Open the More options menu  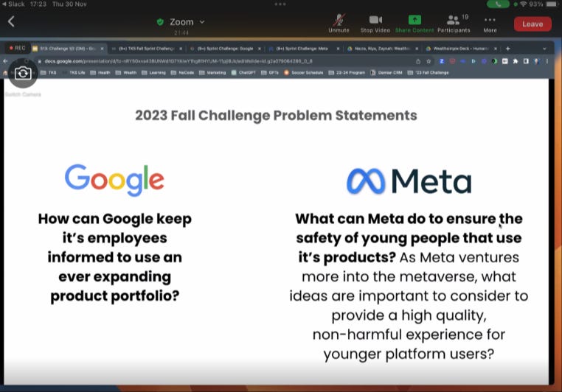tap(490, 24)
